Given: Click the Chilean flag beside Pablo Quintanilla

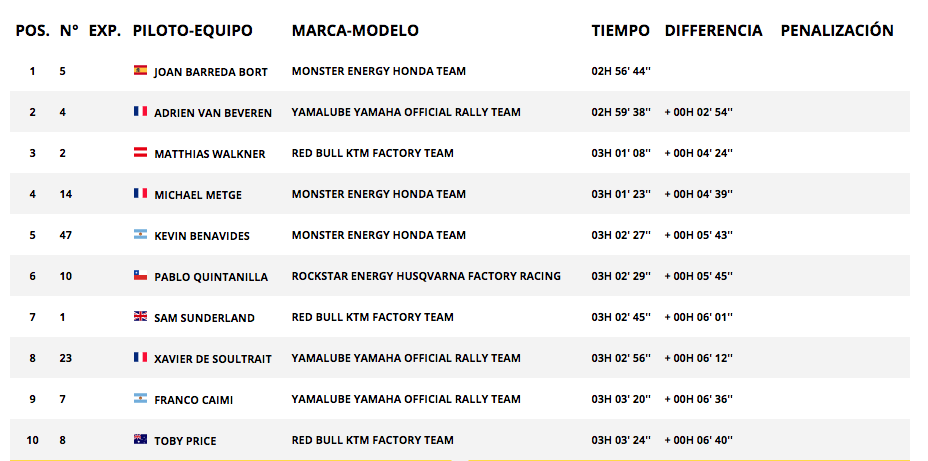Looking at the screenshot, I should pos(140,275).
